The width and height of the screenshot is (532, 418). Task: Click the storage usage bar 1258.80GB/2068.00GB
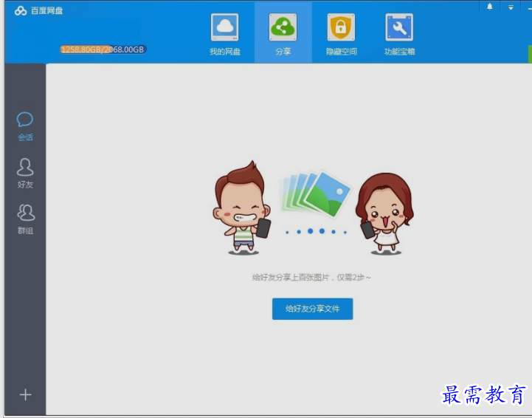103,49
